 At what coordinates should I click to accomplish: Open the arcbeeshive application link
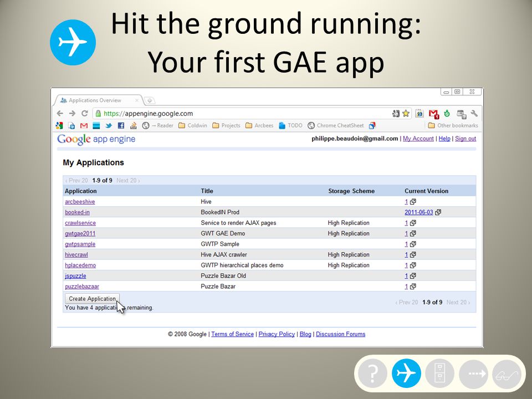click(x=80, y=202)
